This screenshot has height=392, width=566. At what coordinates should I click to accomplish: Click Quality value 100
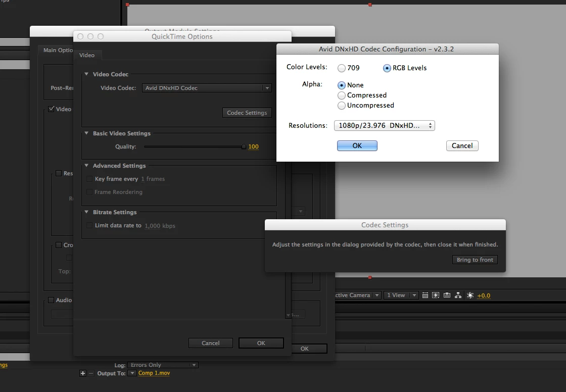pyautogui.click(x=253, y=146)
